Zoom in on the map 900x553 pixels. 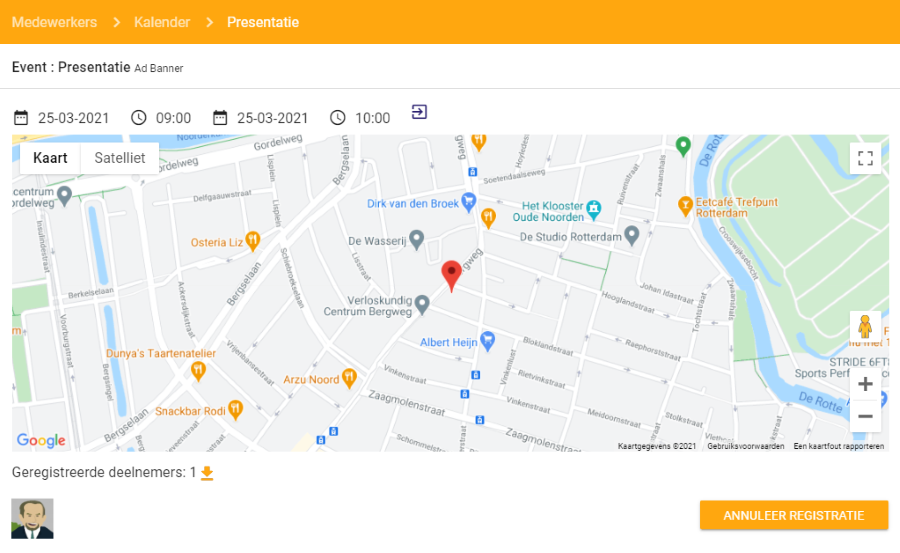pos(865,384)
